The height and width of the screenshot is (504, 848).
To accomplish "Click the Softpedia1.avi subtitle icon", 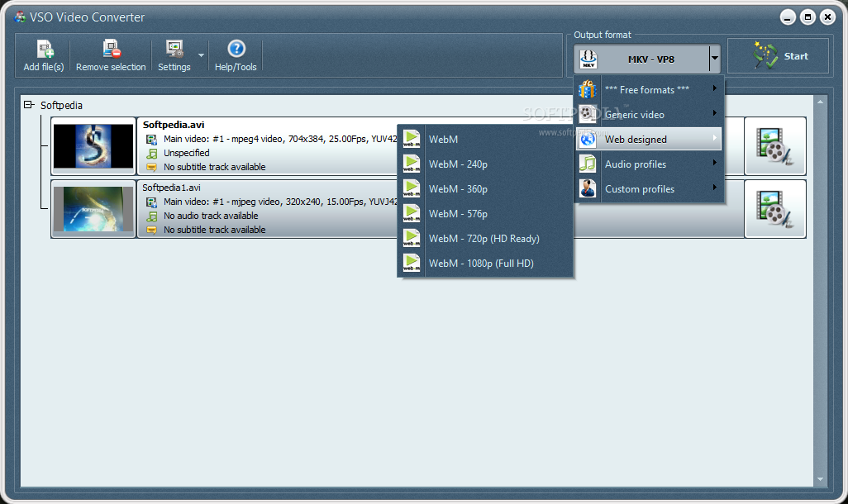I will pyautogui.click(x=151, y=231).
